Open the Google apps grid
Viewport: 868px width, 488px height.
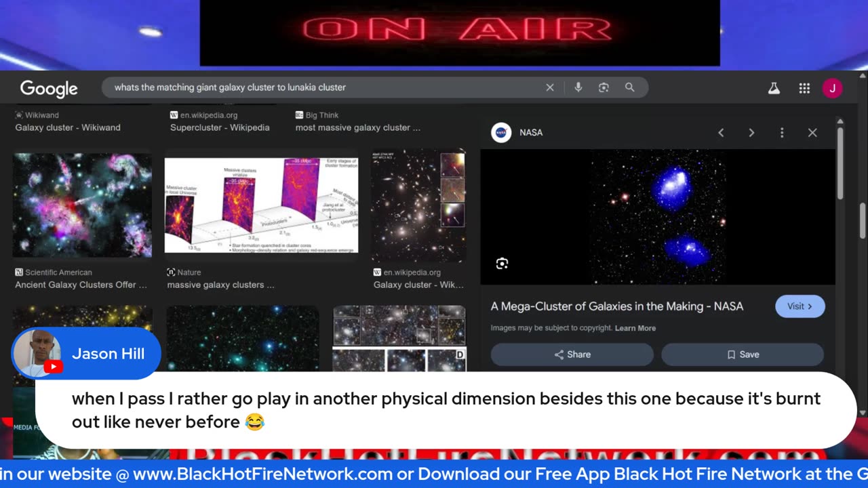804,88
